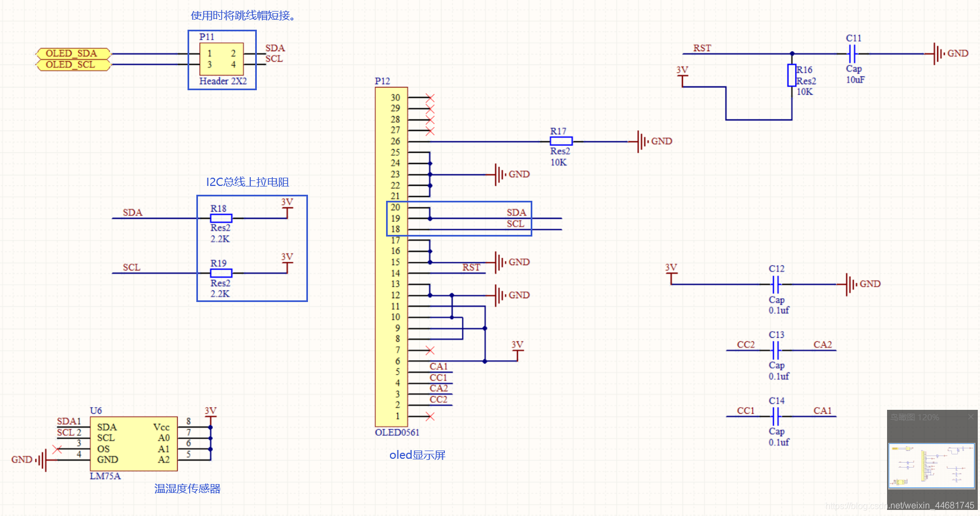Click the CA1 net label right of C14
Viewport: 980px width, 516px height.
(x=823, y=411)
